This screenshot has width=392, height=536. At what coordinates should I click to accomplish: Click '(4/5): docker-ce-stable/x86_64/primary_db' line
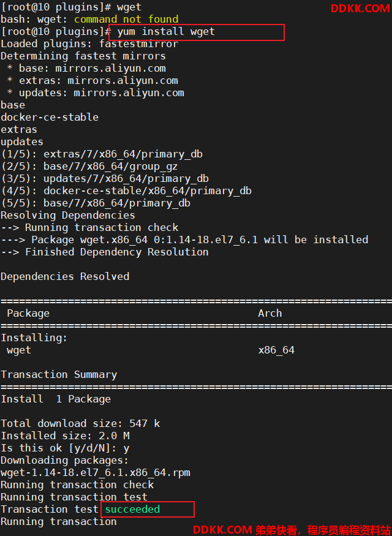126,191
